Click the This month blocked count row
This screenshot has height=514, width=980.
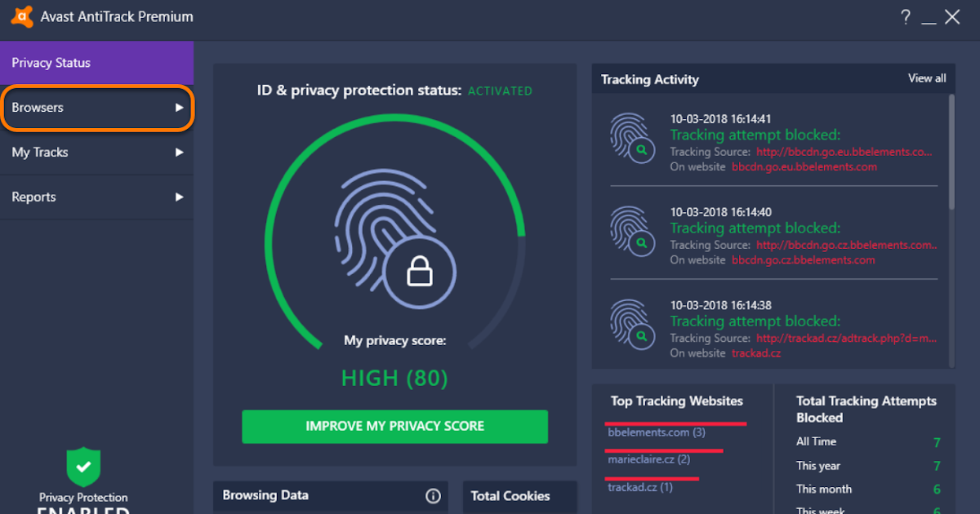click(x=868, y=490)
